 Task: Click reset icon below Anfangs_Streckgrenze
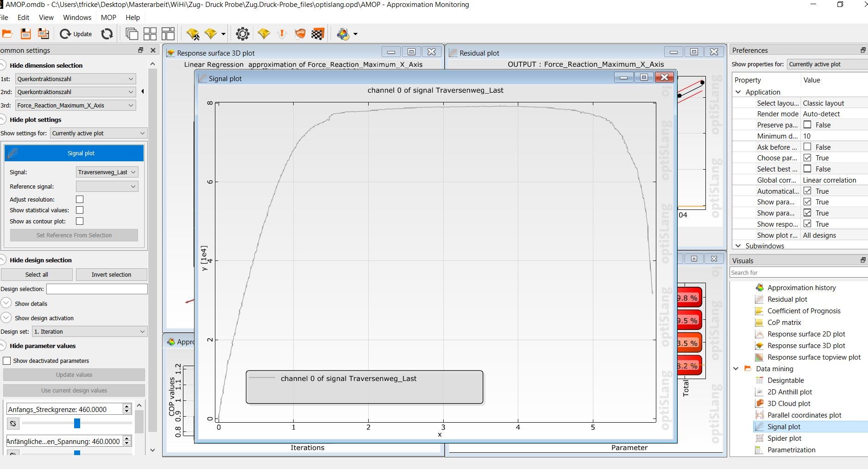pyautogui.click(x=13, y=423)
